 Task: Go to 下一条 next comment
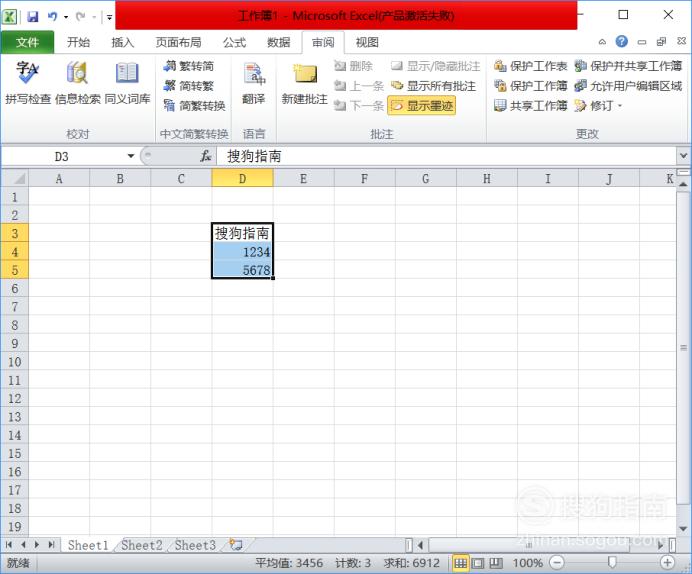359,105
